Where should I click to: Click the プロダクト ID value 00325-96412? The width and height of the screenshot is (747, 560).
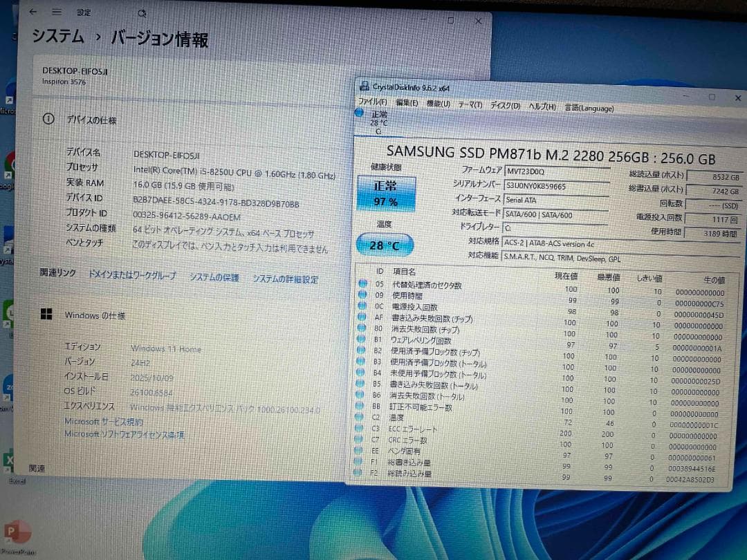tap(186, 216)
